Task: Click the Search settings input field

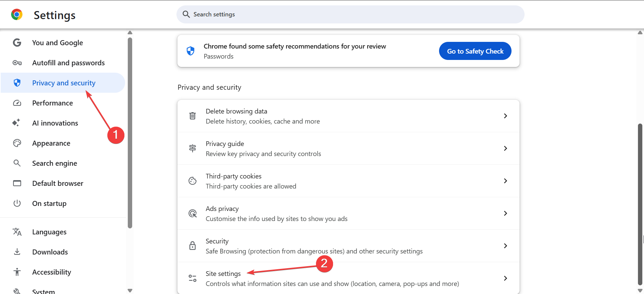Action: pos(350,14)
